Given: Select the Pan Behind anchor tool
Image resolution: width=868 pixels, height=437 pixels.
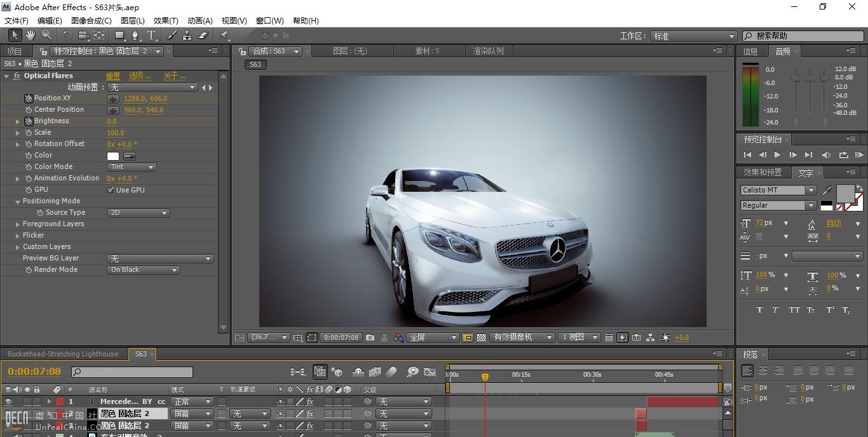Looking at the screenshot, I should point(100,36).
